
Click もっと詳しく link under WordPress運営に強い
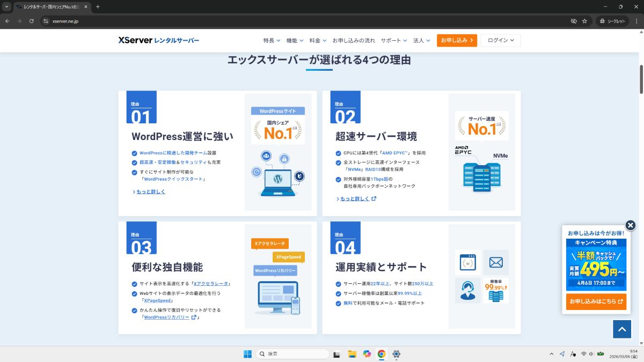[150, 191]
